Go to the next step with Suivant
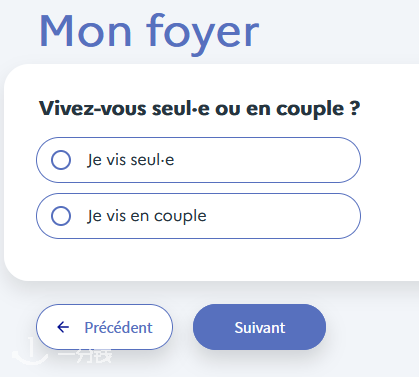 pos(259,327)
